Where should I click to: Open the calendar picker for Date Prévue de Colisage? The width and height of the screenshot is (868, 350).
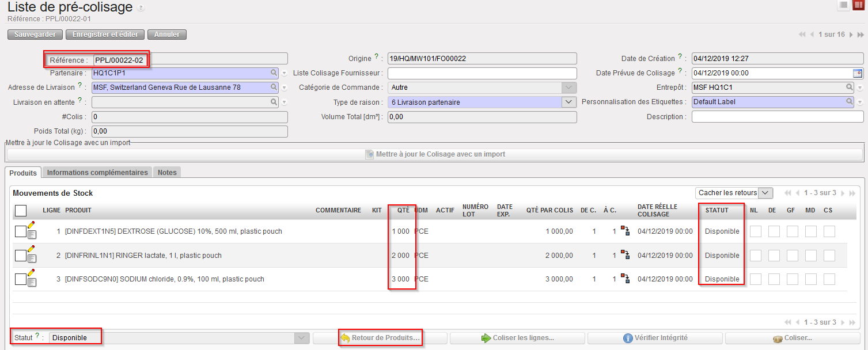tap(858, 73)
